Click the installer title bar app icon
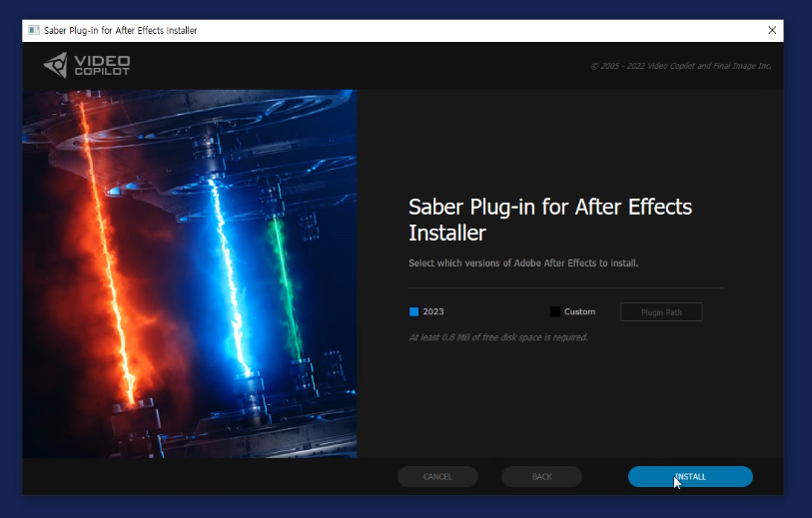Image resolution: width=812 pixels, height=518 pixels. click(34, 30)
